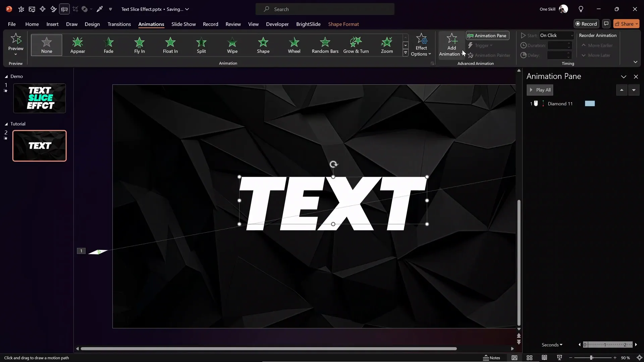Select slide 2 thumbnail TEXT
Viewport: 644px width, 362px height.
click(x=40, y=146)
